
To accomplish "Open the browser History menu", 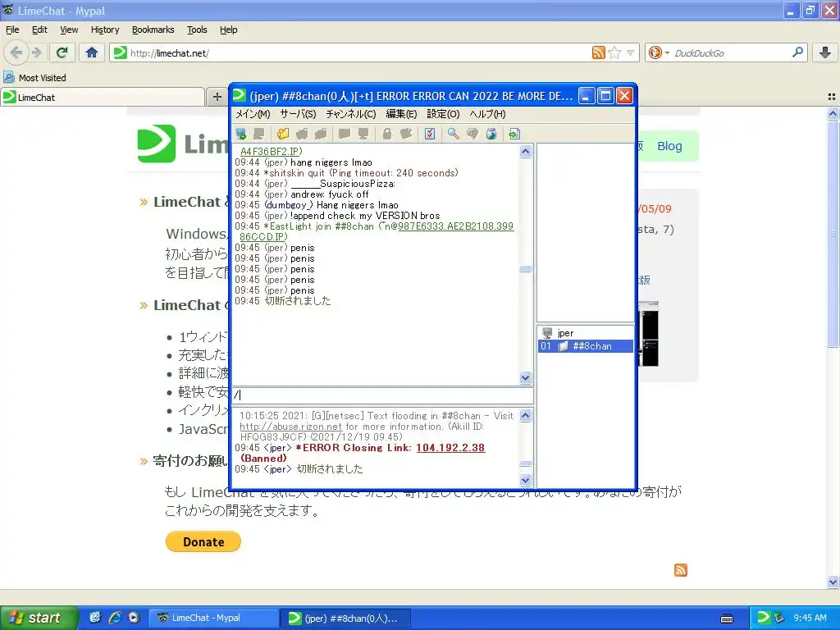I will [105, 30].
